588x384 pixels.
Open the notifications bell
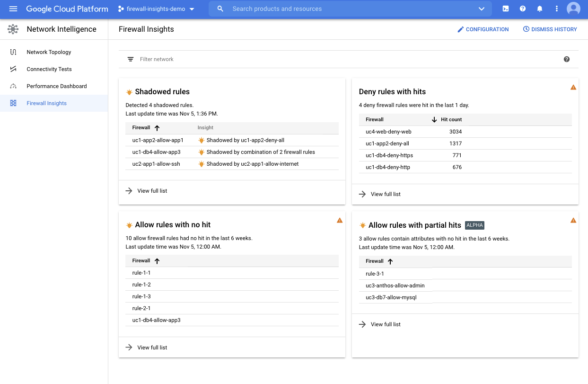540,9
